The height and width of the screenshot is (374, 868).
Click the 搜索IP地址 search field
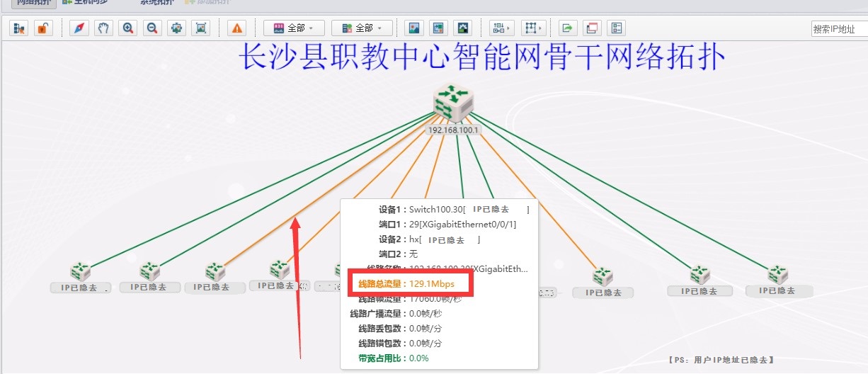click(x=839, y=29)
